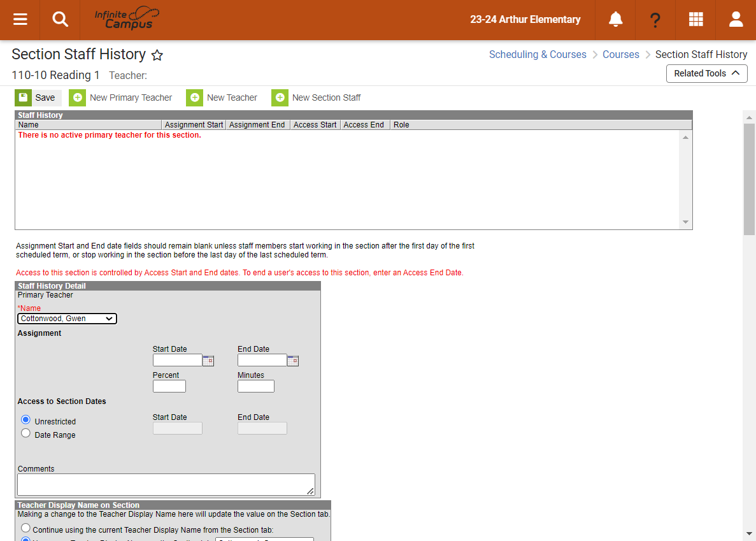Image resolution: width=756 pixels, height=541 pixels.
Task: Click the no active primary teacher warning
Action: [110, 136]
